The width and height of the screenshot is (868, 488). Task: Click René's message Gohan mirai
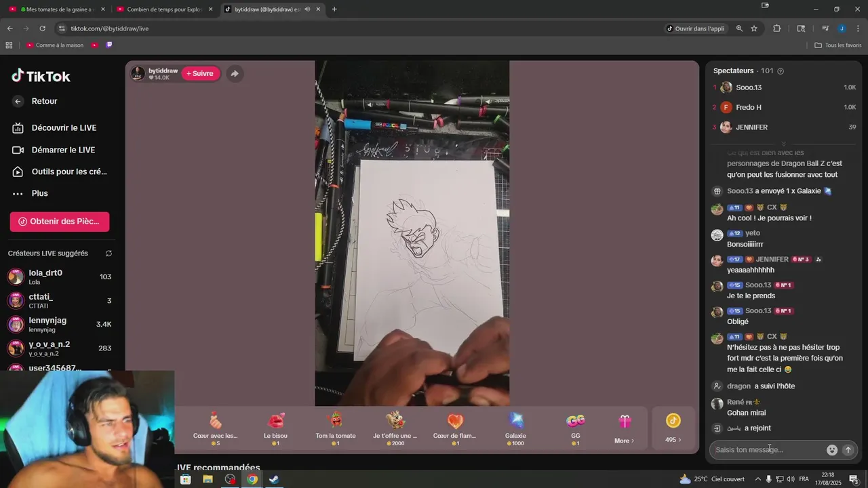(746, 413)
